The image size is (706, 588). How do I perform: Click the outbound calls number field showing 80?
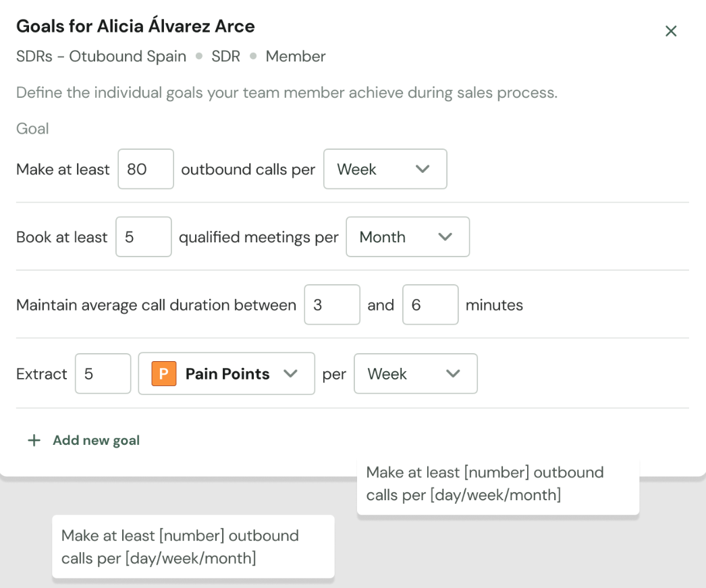(x=146, y=169)
